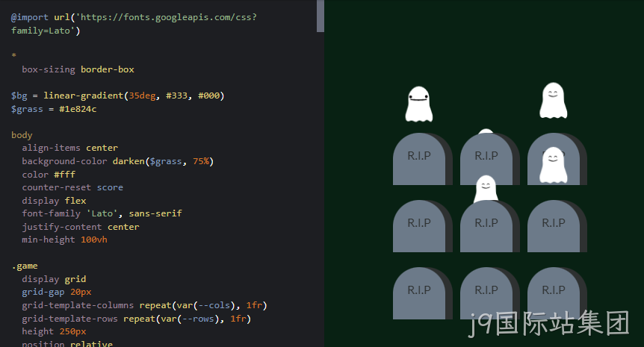Click the '#333' color value
The image size is (644, 347).
click(x=176, y=96)
